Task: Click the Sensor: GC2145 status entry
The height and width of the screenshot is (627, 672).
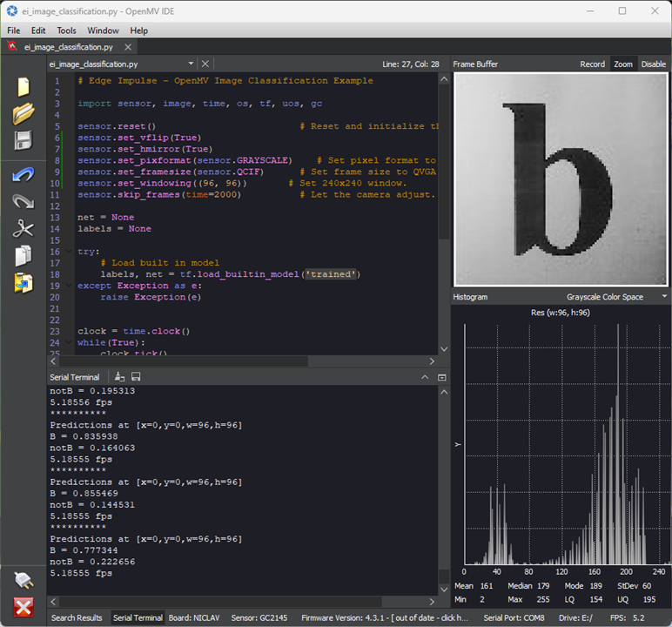Action: click(259, 617)
